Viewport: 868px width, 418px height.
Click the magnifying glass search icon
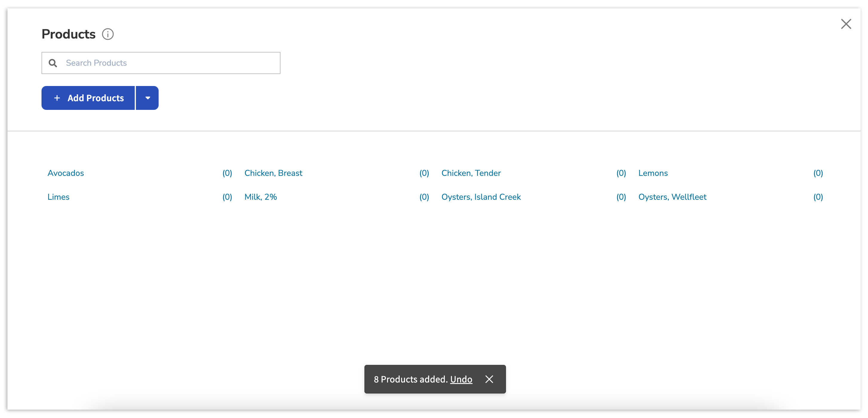(53, 63)
